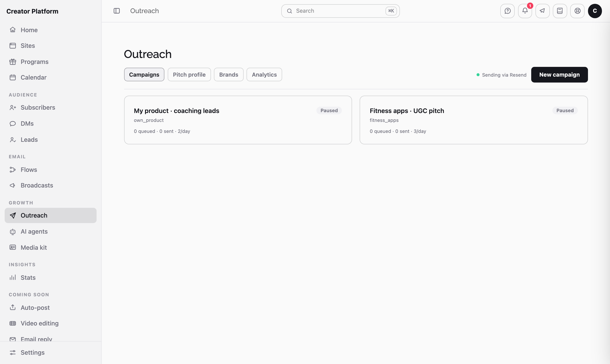Switch to the Brands tab

click(x=229, y=74)
